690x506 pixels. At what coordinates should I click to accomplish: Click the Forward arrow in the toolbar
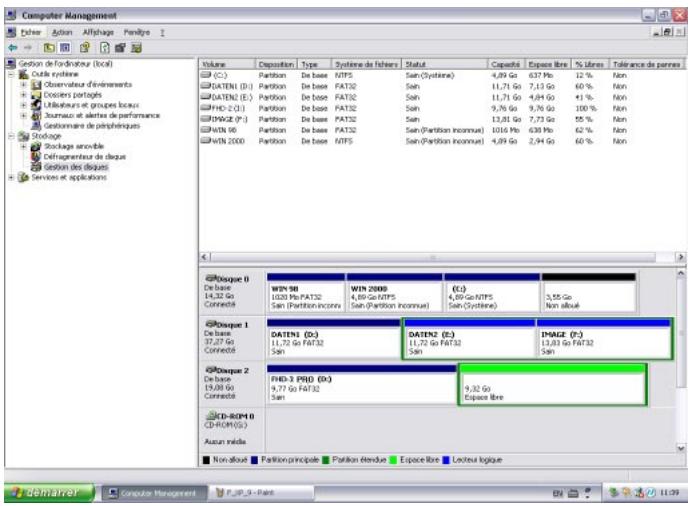pos(28,48)
